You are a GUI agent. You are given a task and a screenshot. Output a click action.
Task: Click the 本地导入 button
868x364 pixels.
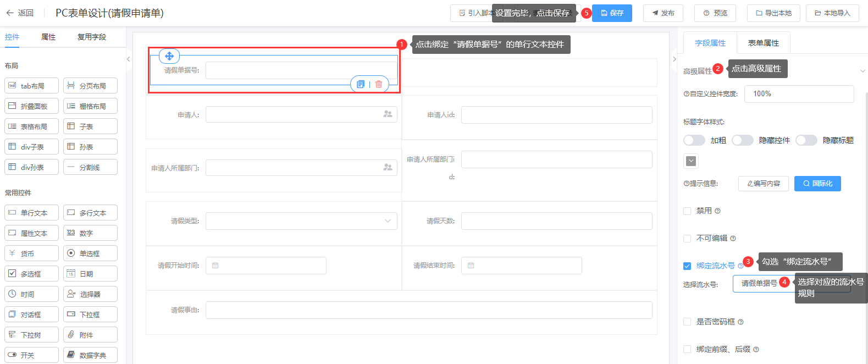(x=832, y=13)
